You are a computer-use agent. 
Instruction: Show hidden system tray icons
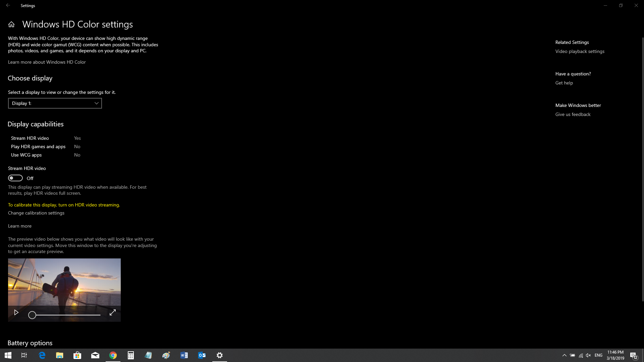(564, 355)
